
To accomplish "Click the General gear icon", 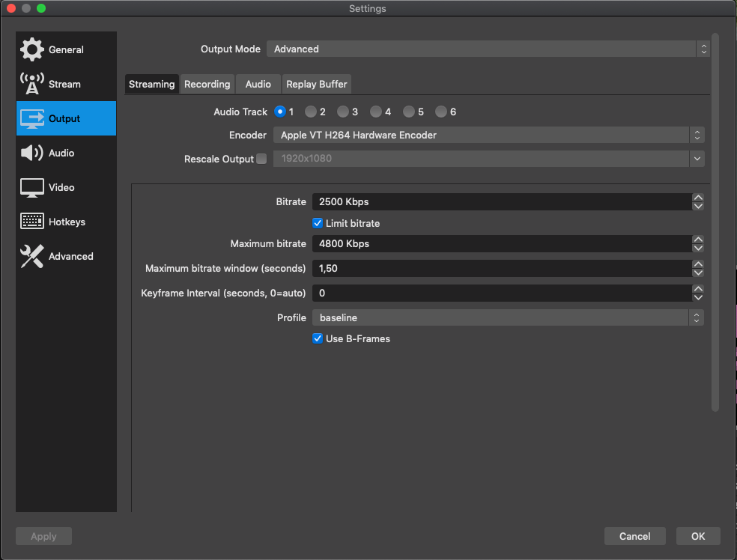I will 32,49.
